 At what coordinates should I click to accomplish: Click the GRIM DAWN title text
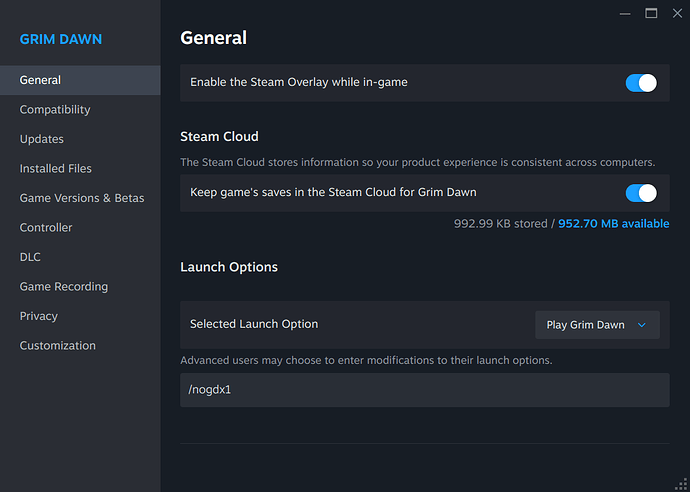[x=61, y=39]
